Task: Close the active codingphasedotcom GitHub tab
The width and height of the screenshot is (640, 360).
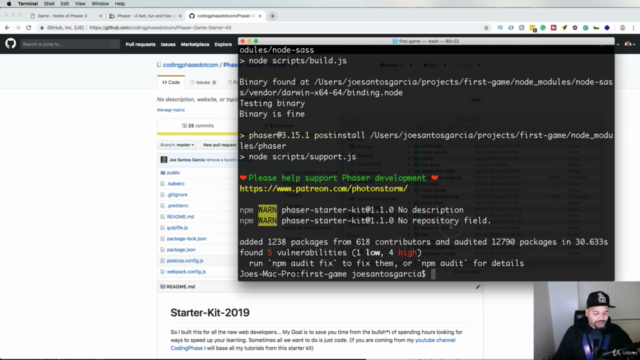Action: (x=260, y=16)
